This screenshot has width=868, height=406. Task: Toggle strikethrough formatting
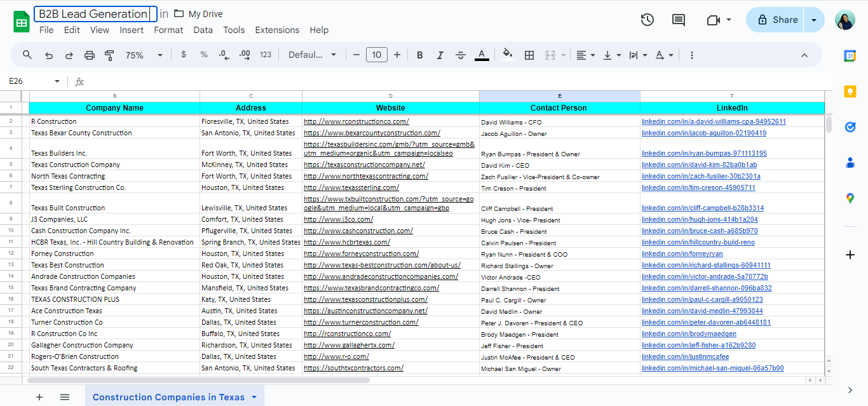point(461,55)
